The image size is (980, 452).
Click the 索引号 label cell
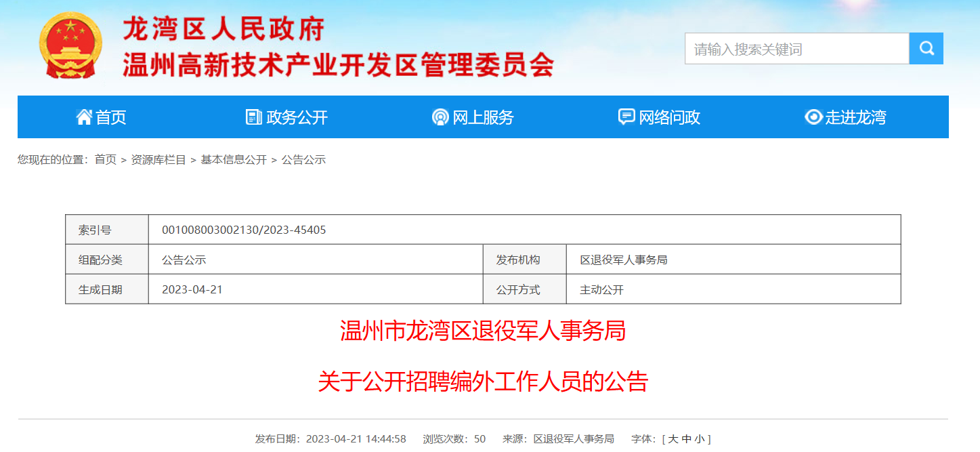coord(107,230)
